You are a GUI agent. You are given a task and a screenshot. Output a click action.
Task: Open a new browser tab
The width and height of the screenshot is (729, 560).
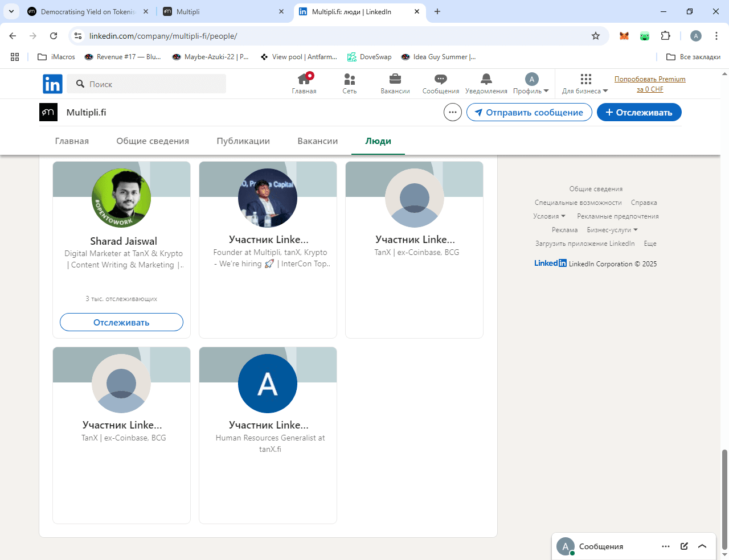pos(437,11)
